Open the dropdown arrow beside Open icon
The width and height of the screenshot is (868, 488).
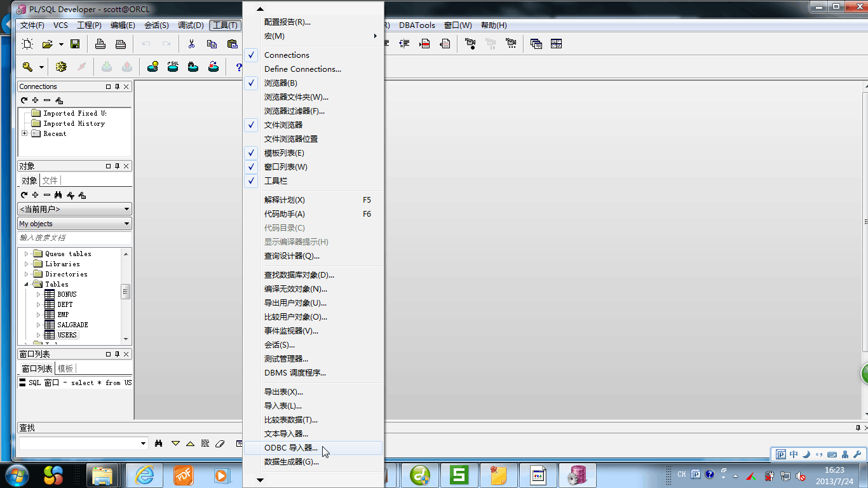click(61, 44)
